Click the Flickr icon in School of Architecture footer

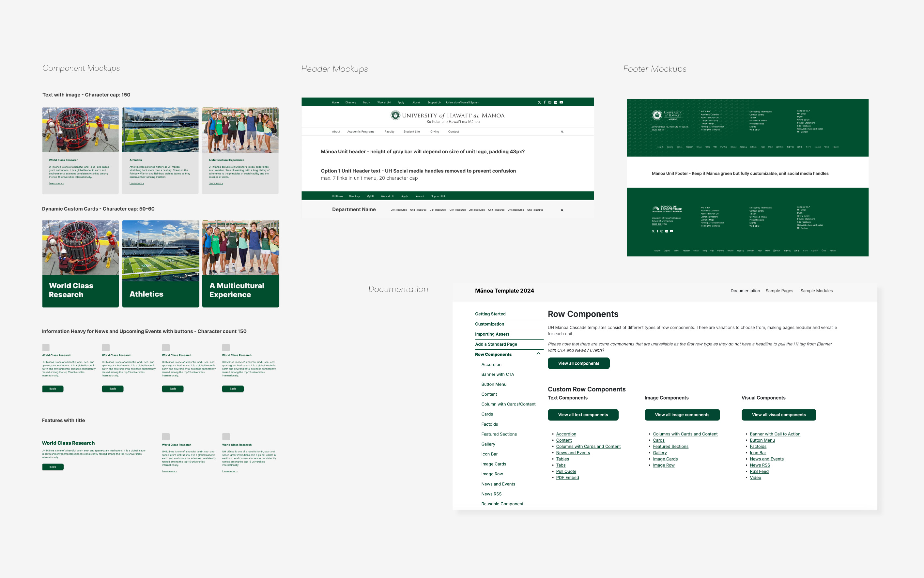click(666, 231)
